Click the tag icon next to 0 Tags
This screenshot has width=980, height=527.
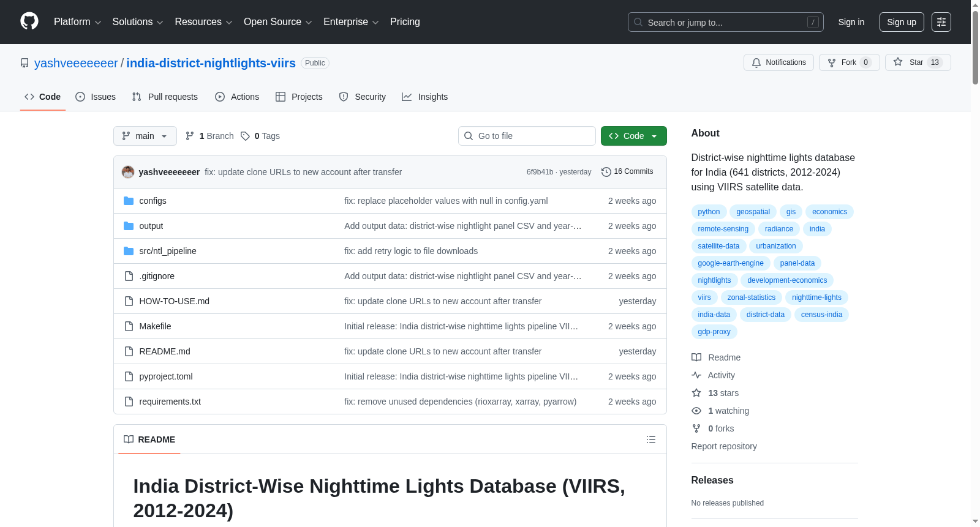click(245, 136)
